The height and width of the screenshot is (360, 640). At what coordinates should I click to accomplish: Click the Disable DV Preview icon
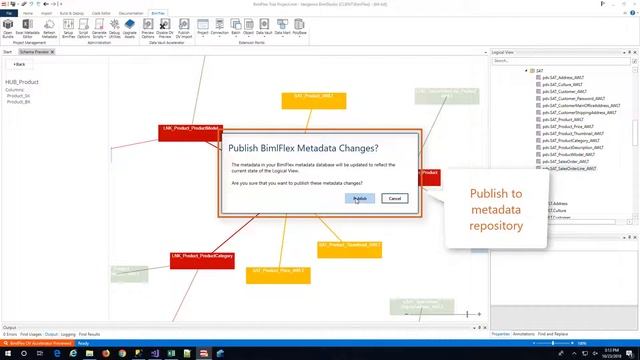coord(164,29)
